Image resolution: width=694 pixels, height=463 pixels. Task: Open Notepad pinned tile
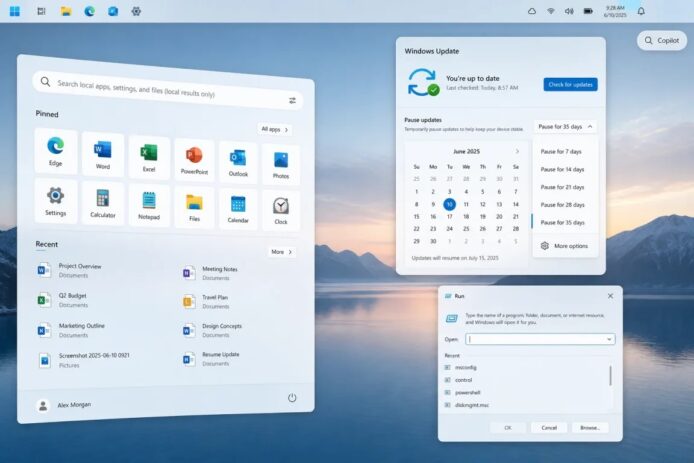tap(149, 205)
